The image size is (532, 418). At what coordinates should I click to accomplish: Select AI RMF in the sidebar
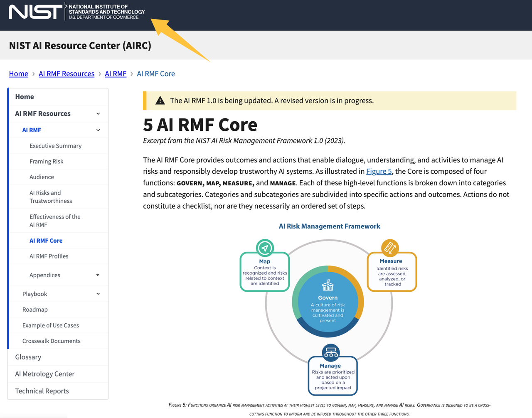32,130
